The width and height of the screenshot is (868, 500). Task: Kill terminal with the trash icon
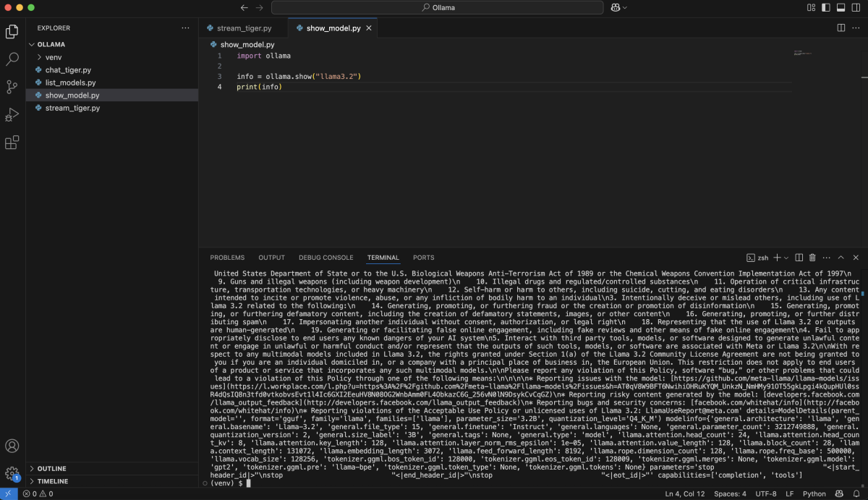tap(812, 258)
